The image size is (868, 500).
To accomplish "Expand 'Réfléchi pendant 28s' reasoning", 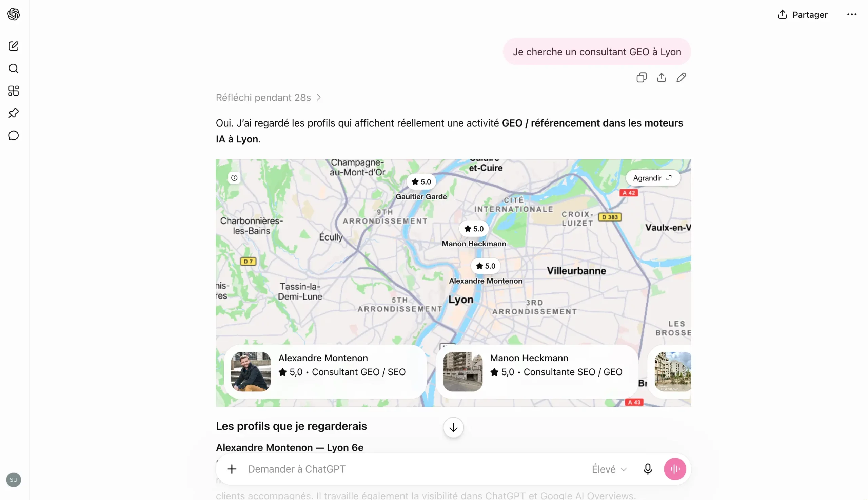I will tap(269, 98).
